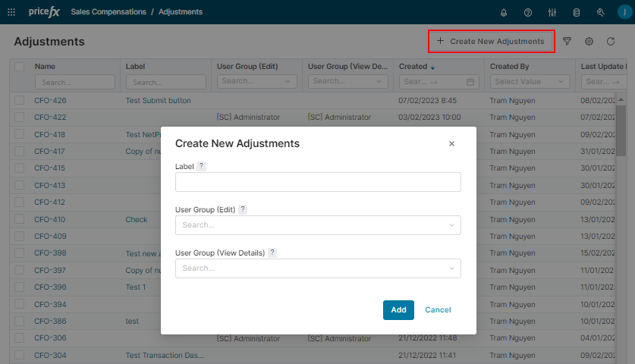
Task: Open the app grid launcher icon
Action: (x=11, y=12)
